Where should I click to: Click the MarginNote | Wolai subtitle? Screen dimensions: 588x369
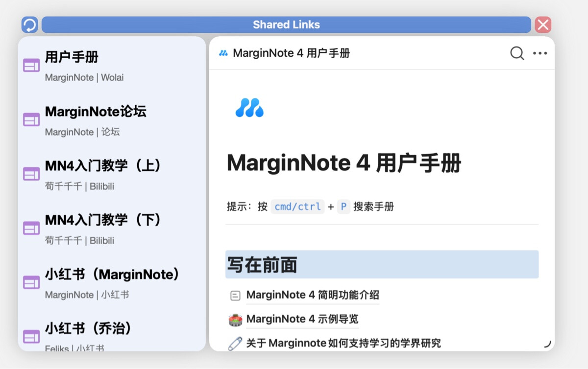pyautogui.click(x=84, y=77)
